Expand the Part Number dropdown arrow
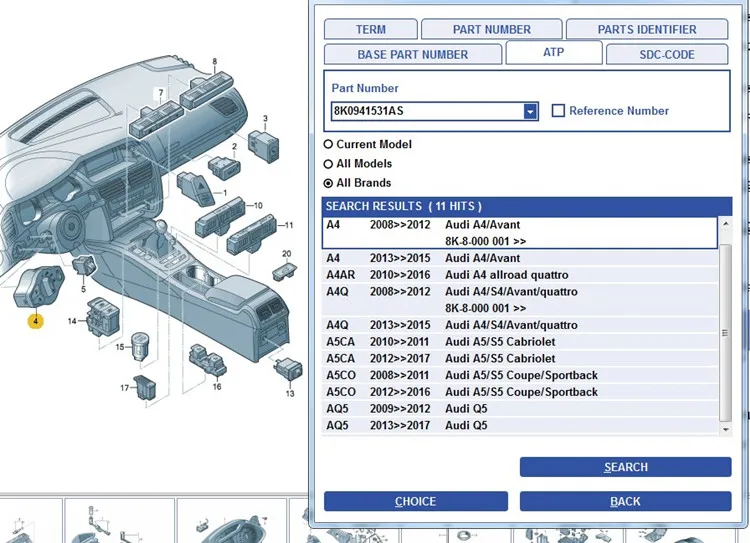The width and height of the screenshot is (750, 543). (530, 111)
